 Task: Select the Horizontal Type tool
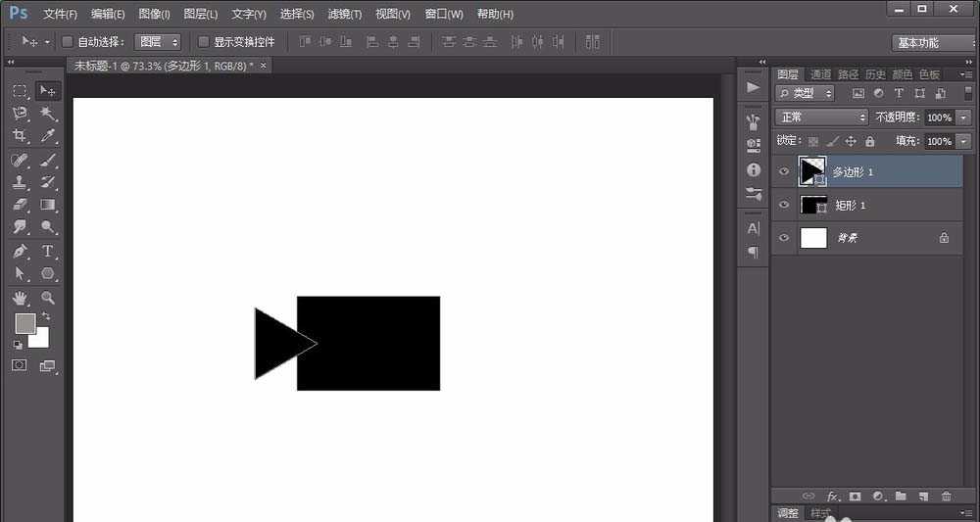pos(47,251)
